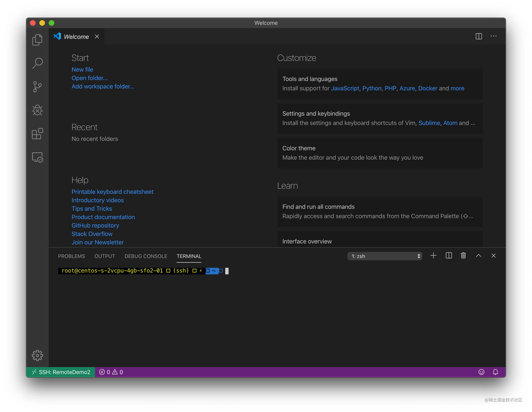Open the Extensions view icon
The image size is (532, 412).
pyautogui.click(x=37, y=134)
